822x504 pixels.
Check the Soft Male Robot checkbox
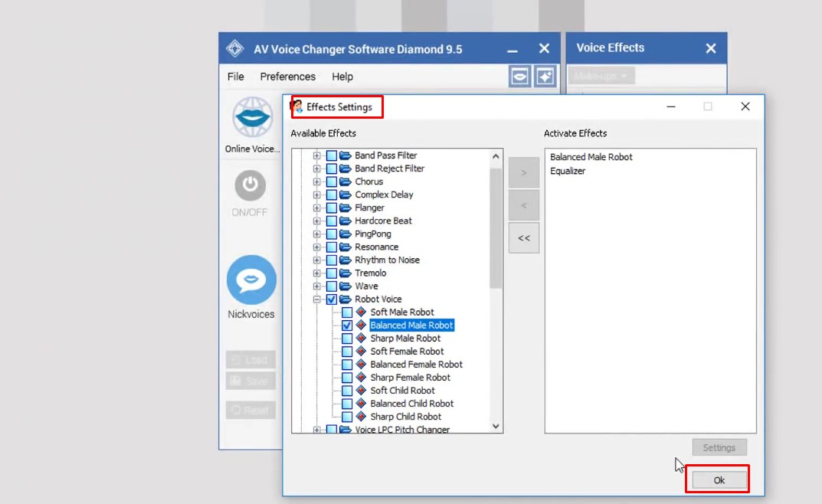pos(346,312)
